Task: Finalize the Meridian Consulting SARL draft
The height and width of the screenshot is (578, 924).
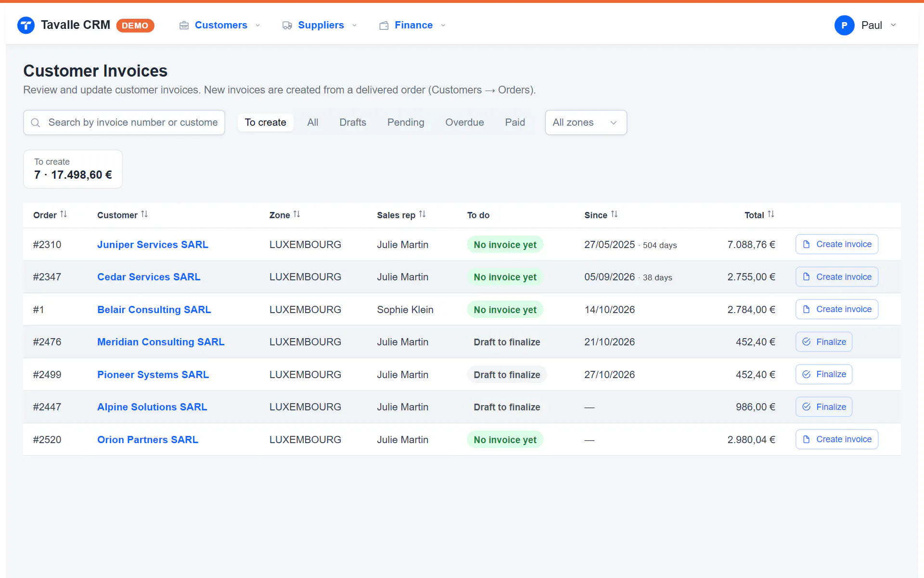Action: [824, 342]
